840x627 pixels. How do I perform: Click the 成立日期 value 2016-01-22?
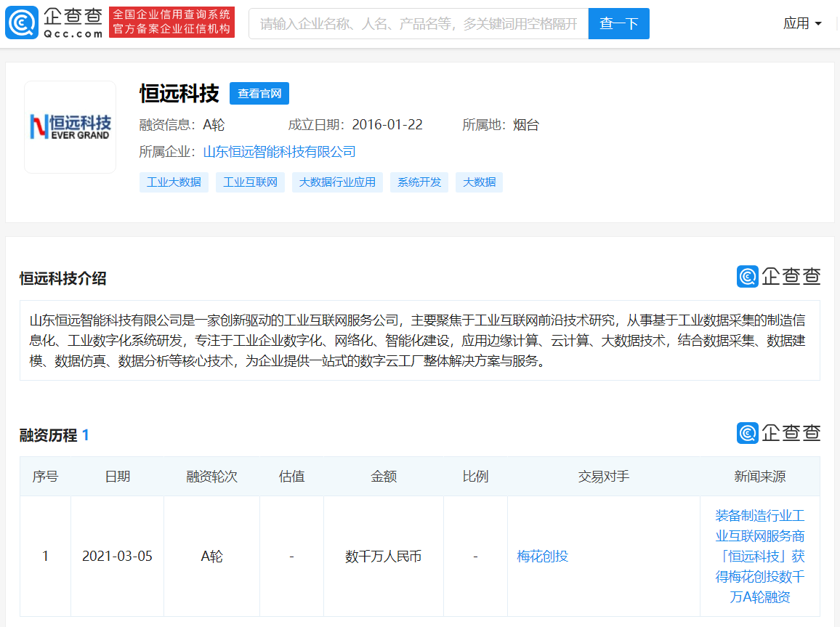[387, 125]
